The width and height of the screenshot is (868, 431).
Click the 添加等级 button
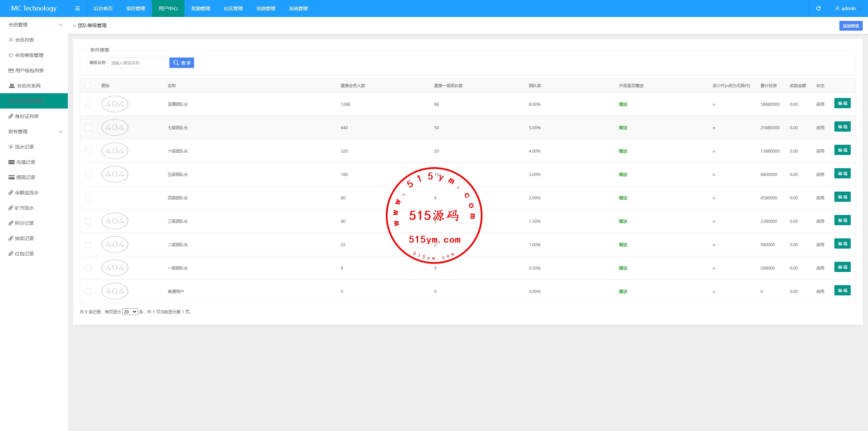[x=851, y=26]
